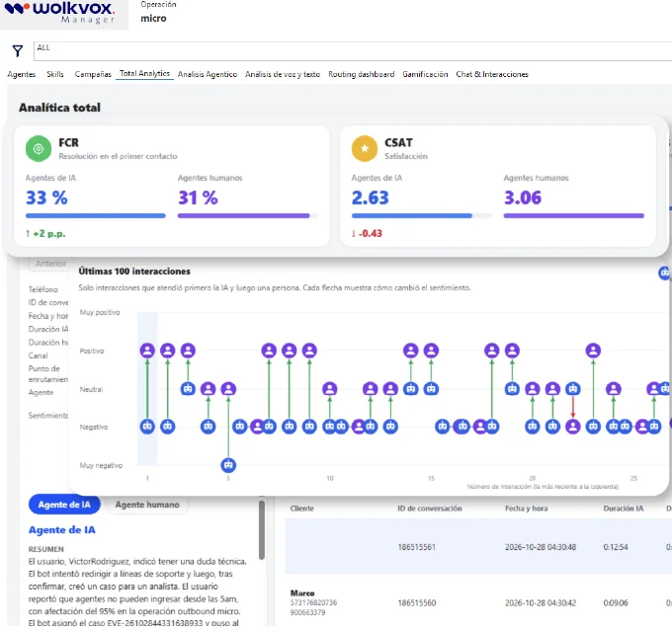The width and height of the screenshot is (672, 632).
Task: Select the bot icon at Neutral, interaction 22
Action: [573, 388]
